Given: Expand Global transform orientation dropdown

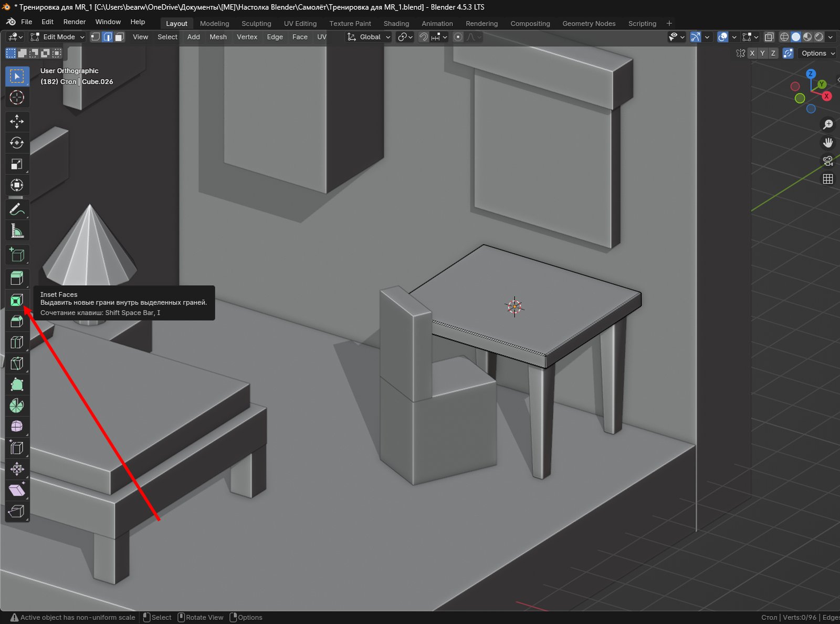Looking at the screenshot, I should 369,37.
